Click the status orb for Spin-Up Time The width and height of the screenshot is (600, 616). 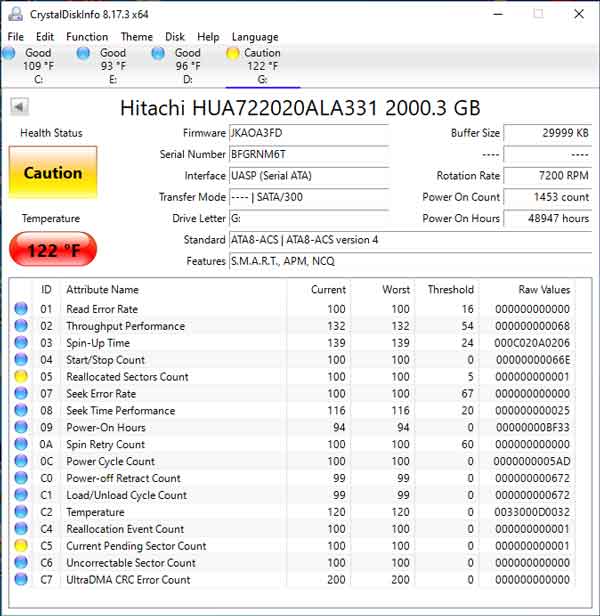pyautogui.click(x=21, y=343)
